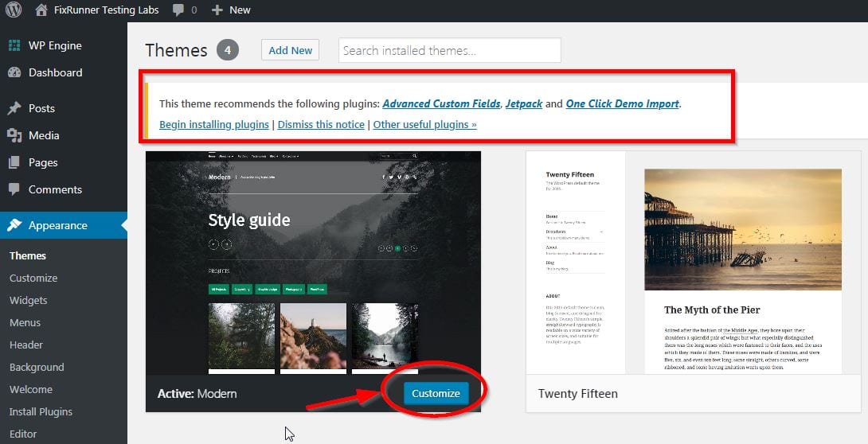Open the Advanced Custom Fields plugin link
Screen dimensions: 868x444
(x=442, y=104)
